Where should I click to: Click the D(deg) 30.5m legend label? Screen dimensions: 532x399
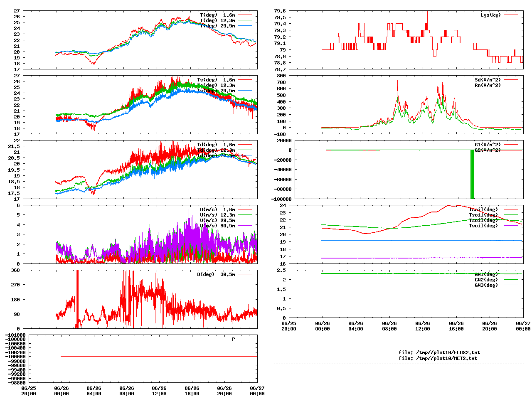coord(216,274)
